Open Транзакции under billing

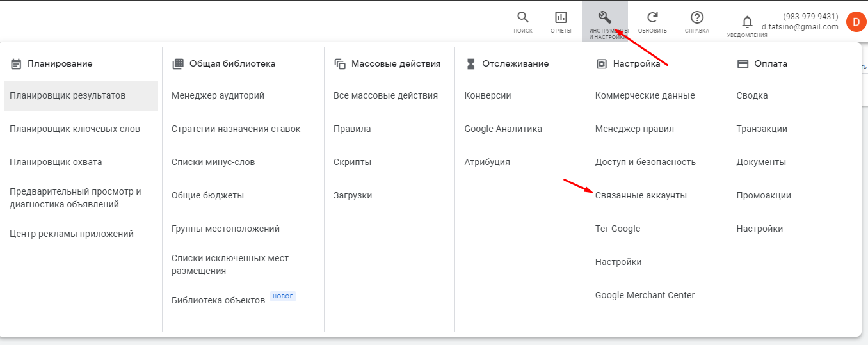[762, 129]
